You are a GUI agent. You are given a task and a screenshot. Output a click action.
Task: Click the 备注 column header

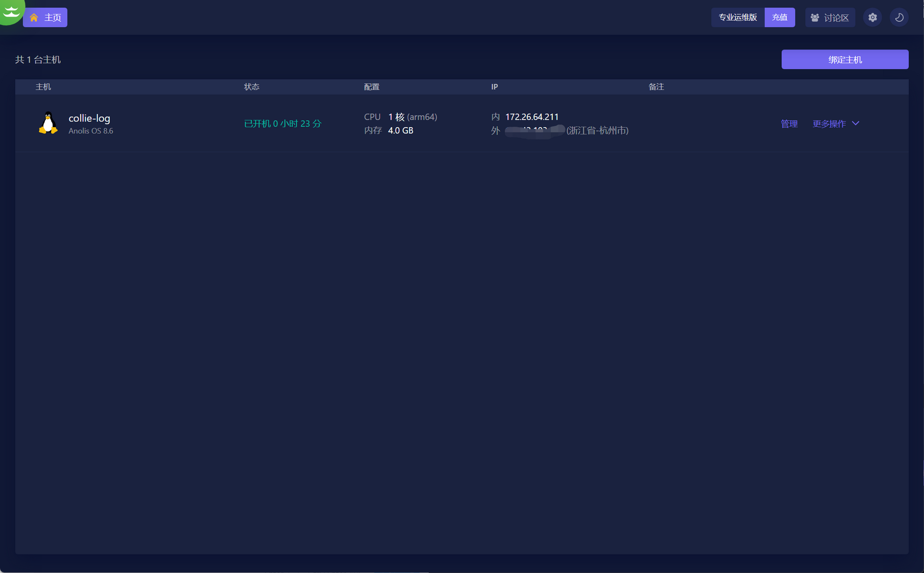[x=656, y=87]
